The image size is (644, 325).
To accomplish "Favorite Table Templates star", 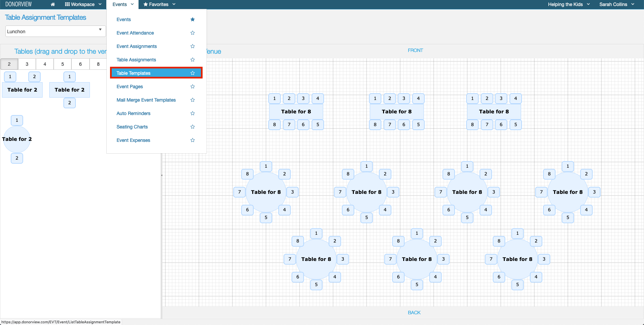I will click(193, 73).
